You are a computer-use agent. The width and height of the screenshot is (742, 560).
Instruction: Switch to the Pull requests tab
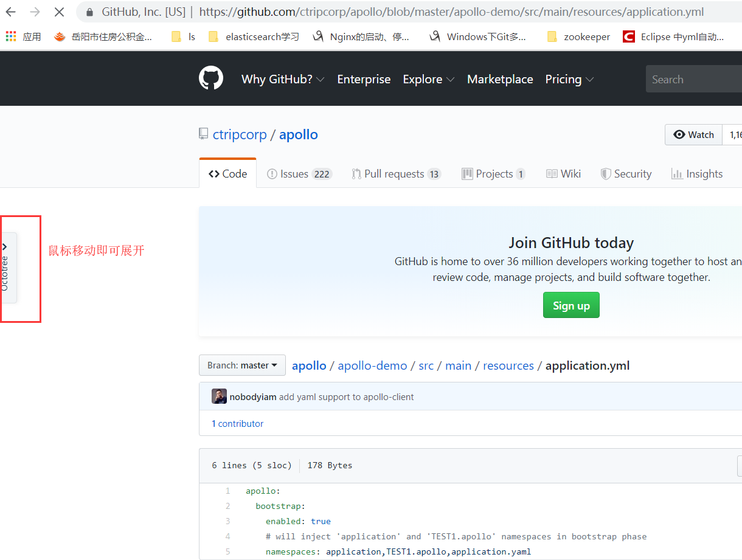[x=396, y=174]
